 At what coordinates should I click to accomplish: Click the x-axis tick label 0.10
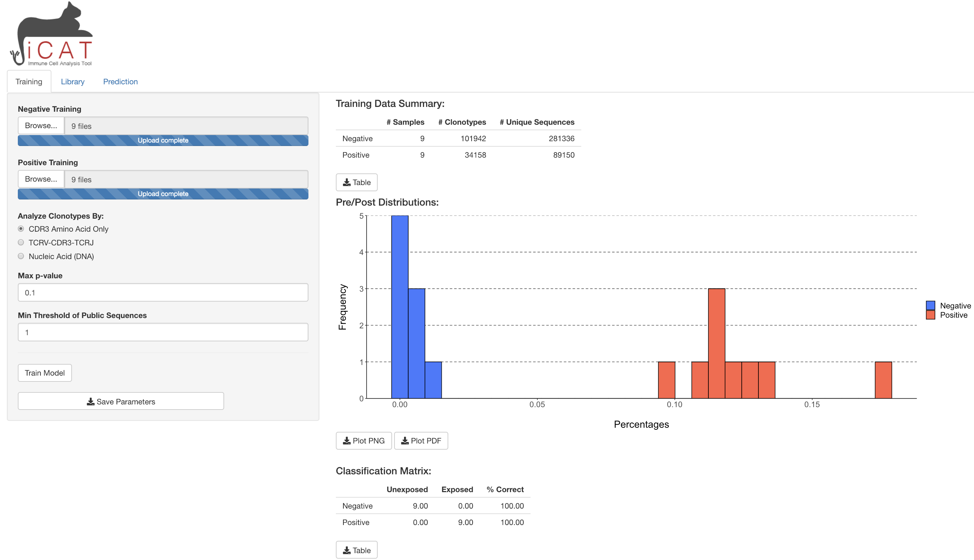click(674, 404)
